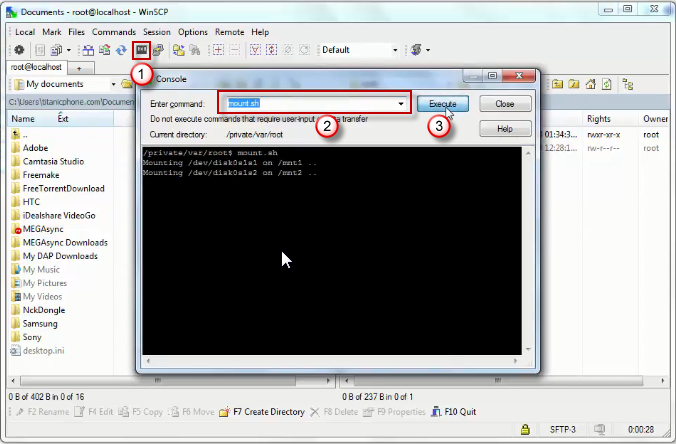676x444 pixels.
Task: Click the console output vertical scrollbar down arrow
Action: [528, 350]
